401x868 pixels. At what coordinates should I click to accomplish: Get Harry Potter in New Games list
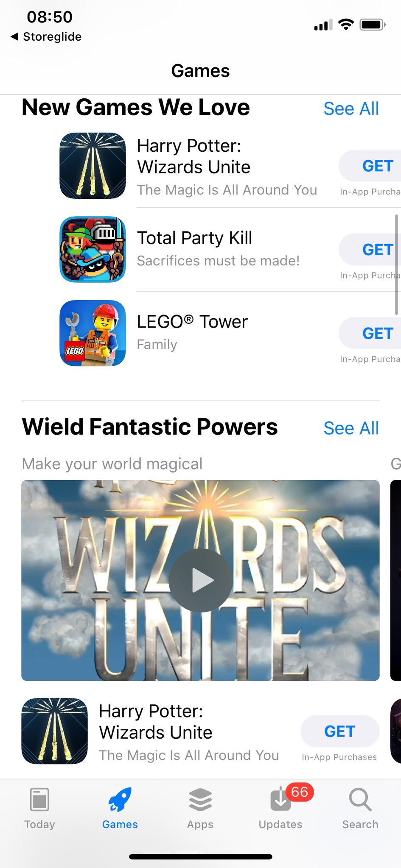click(x=370, y=166)
